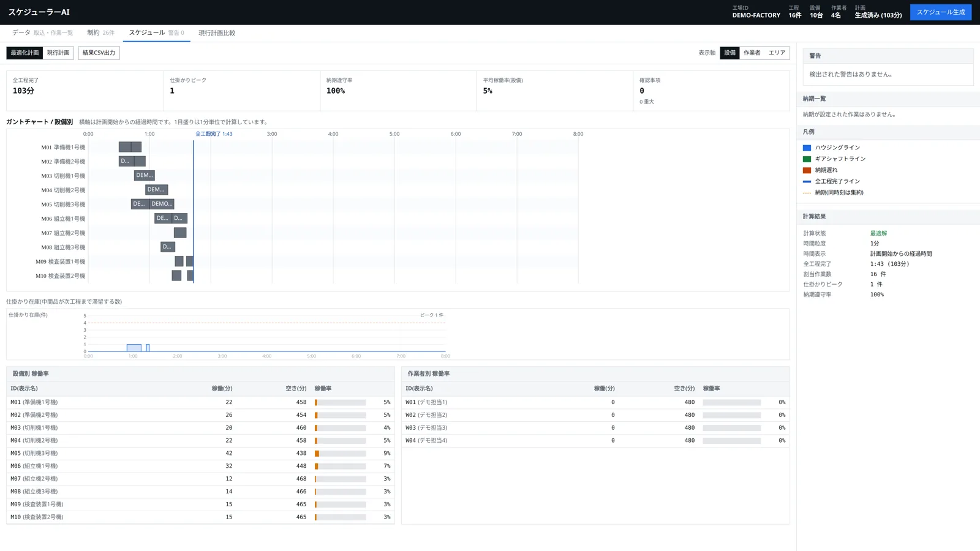Click the D... Gantt bar on M08 row
This screenshot has width=980, height=551.
[168, 247]
